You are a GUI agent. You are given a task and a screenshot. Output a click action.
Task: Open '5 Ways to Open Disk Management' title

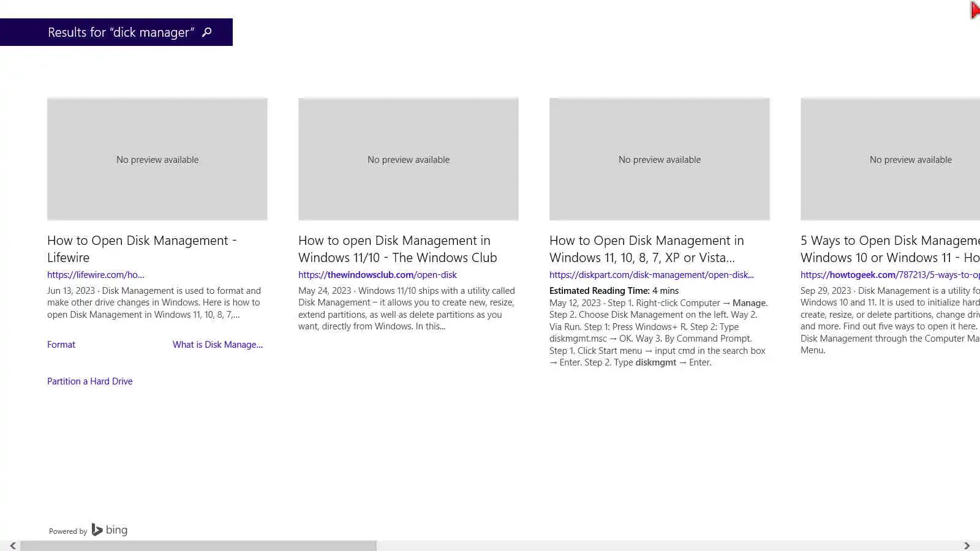[x=890, y=249]
